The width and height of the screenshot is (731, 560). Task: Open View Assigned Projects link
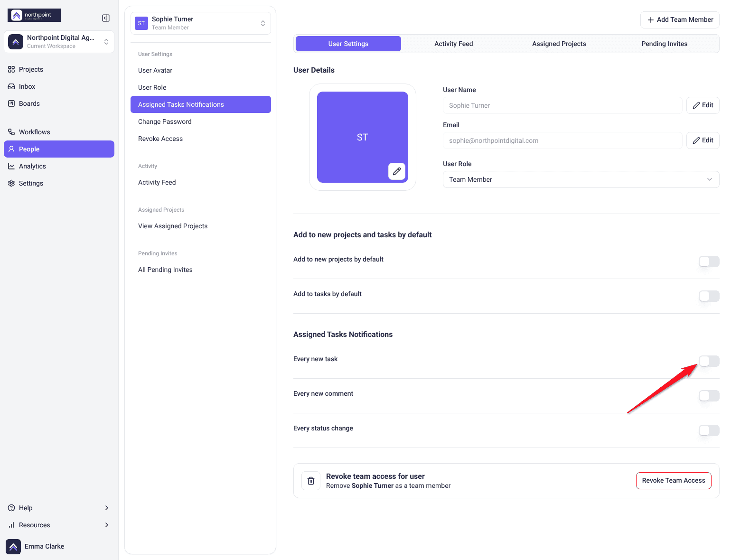coord(201,226)
